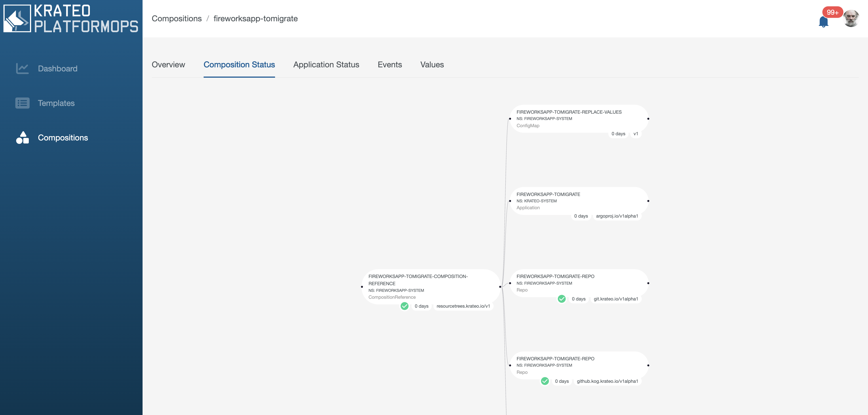Go to the Events tab
Screen dimensions: 868x415
[x=390, y=65]
